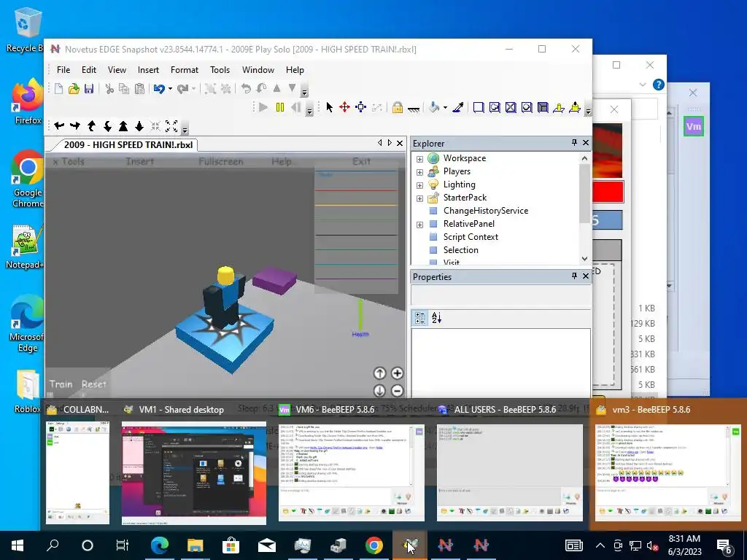Expand the camera toolbar overflow options
The image size is (747, 560).
(185, 128)
